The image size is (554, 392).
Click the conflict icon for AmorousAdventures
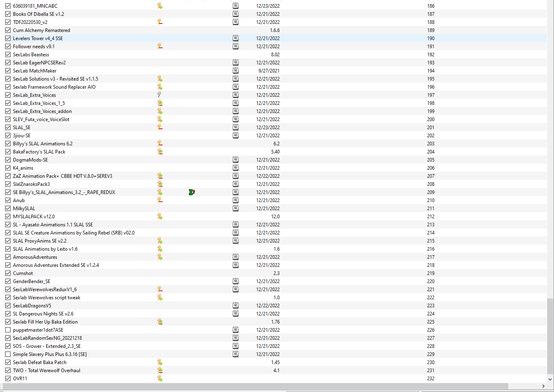pyautogui.click(x=160, y=257)
